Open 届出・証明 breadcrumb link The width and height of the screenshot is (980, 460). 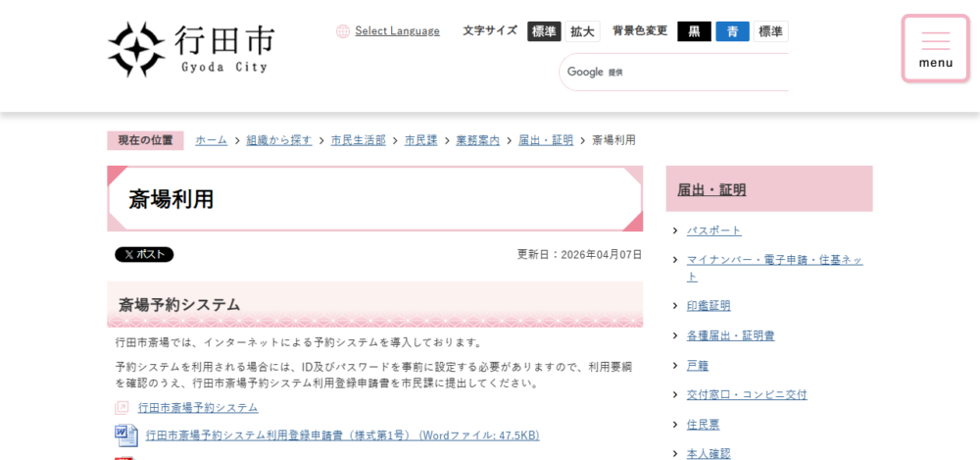tap(546, 140)
